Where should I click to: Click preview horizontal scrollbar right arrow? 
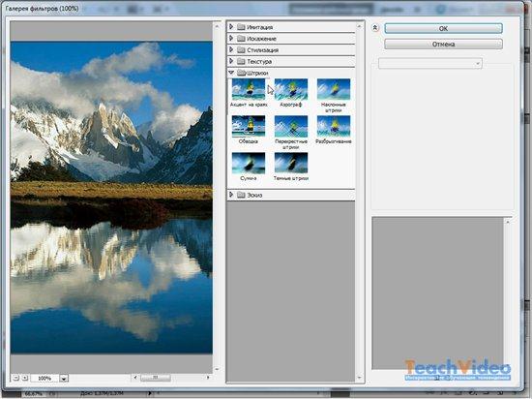[x=208, y=378]
